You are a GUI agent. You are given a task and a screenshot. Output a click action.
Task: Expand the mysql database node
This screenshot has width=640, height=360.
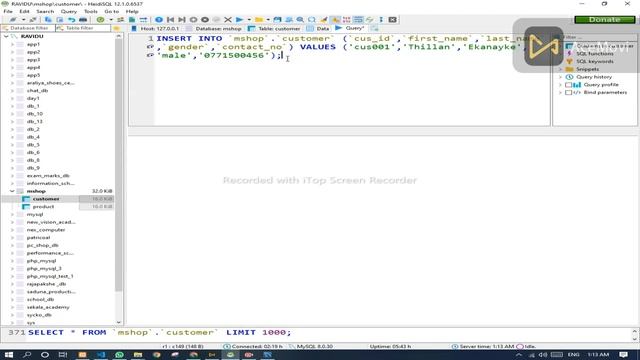[x=12, y=214]
